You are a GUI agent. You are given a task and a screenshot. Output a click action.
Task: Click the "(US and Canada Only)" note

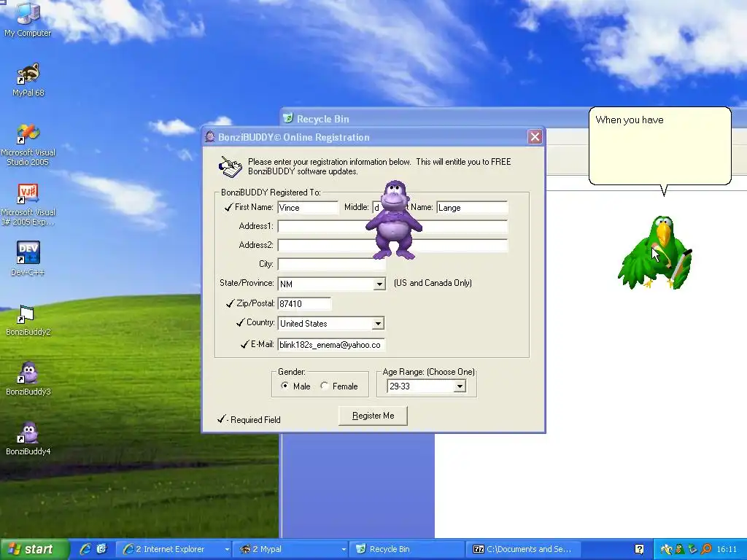(x=433, y=283)
